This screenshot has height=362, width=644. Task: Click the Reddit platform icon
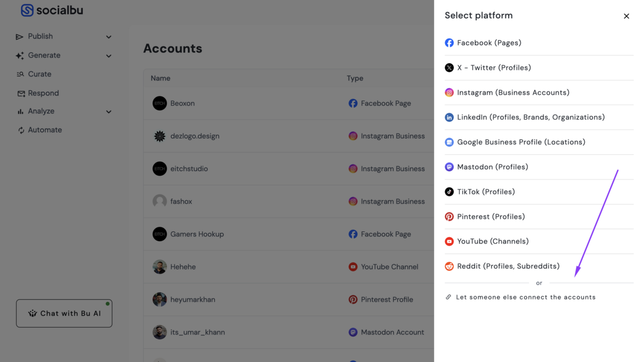[449, 266]
